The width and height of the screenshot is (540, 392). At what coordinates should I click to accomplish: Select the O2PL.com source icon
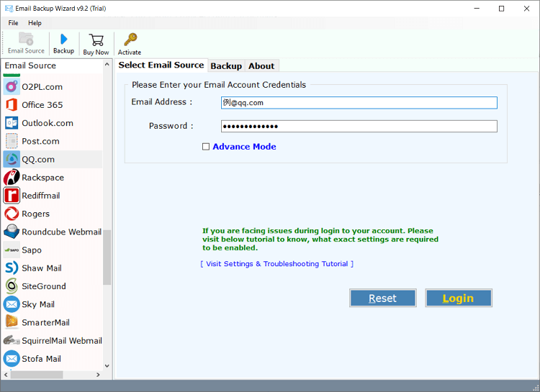pos(12,87)
